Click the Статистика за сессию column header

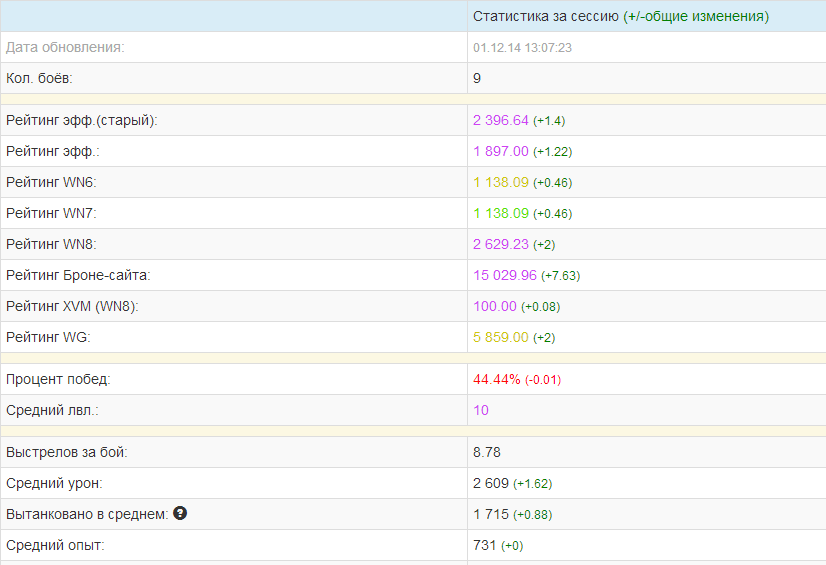620,16
